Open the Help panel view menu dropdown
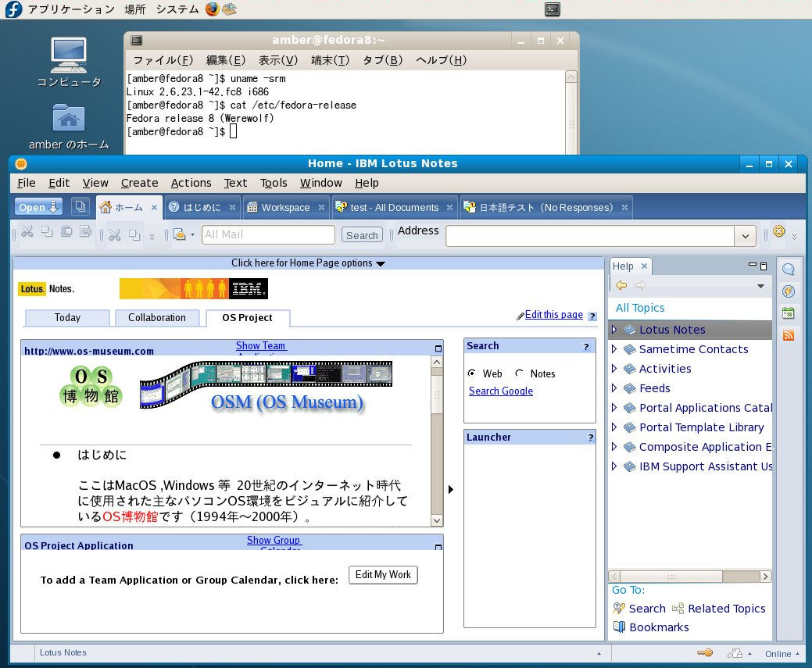Screen dimensions: 812x668 pyautogui.click(x=760, y=286)
